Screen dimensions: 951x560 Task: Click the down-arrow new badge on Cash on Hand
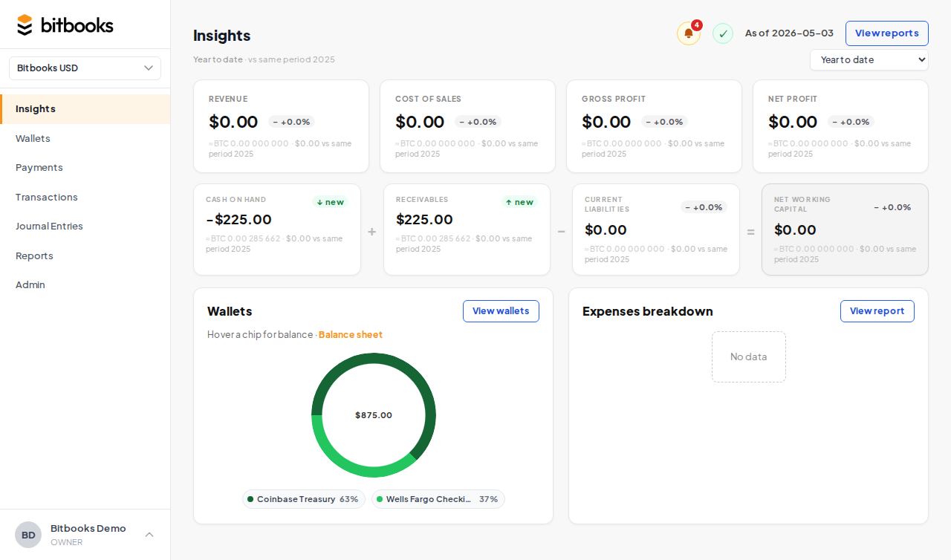[330, 202]
